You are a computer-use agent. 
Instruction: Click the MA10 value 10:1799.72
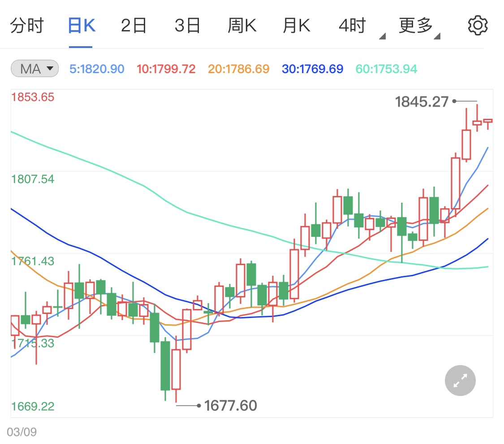[166, 69]
